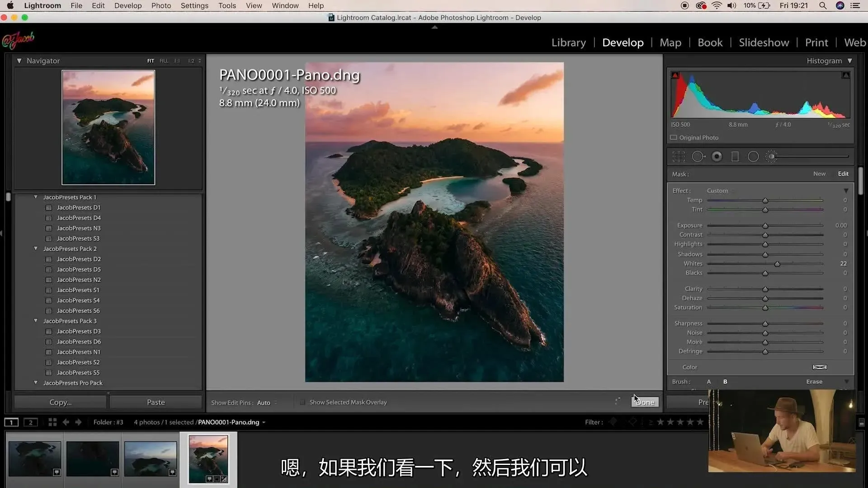
Task: Click the Done button
Action: (645, 402)
